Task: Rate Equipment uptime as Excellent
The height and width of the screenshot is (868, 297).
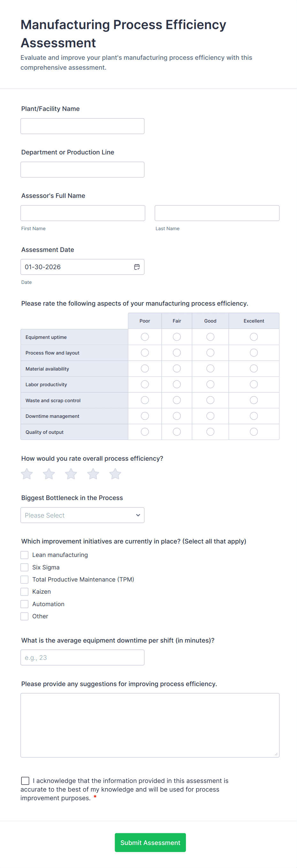Action: pos(254,337)
